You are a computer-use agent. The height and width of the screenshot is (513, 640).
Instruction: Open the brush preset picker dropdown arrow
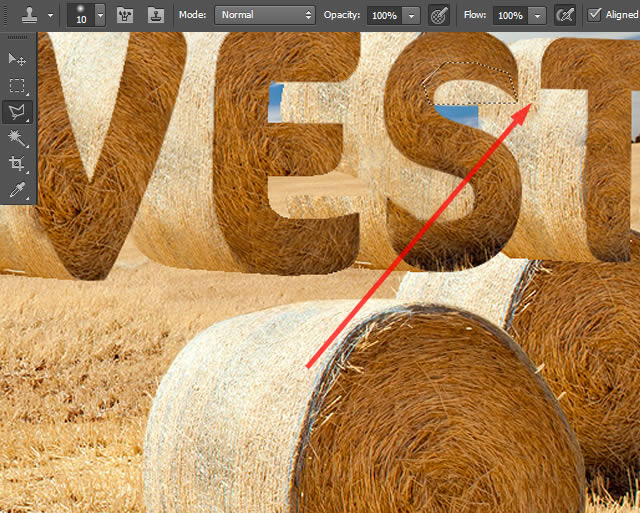[x=100, y=16]
